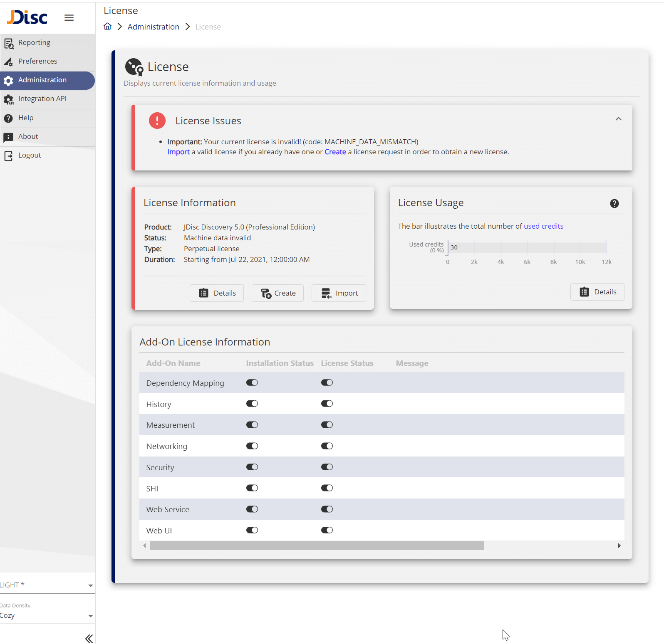
Task: Open the Data Density dropdown
Action: pos(47,615)
